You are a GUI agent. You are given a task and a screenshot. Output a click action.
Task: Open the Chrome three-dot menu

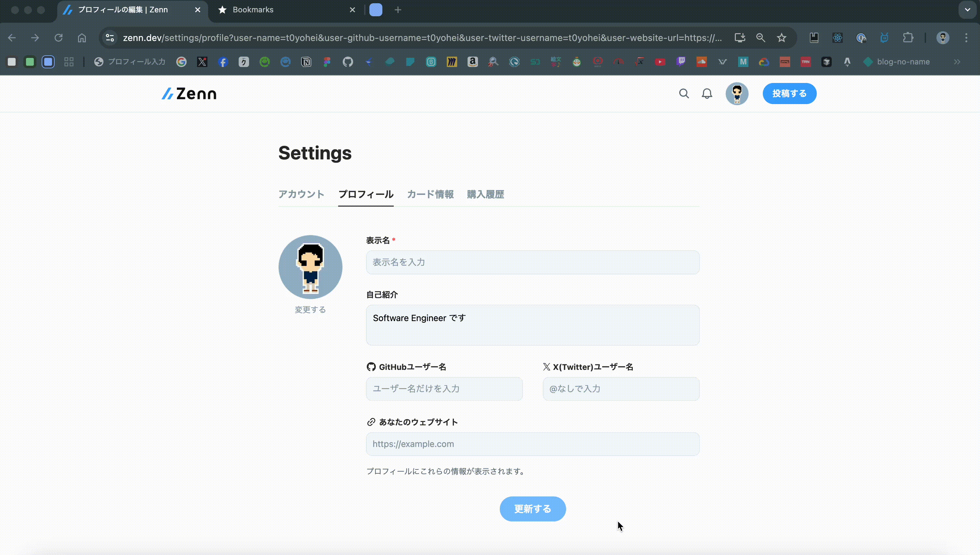click(x=966, y=38)
